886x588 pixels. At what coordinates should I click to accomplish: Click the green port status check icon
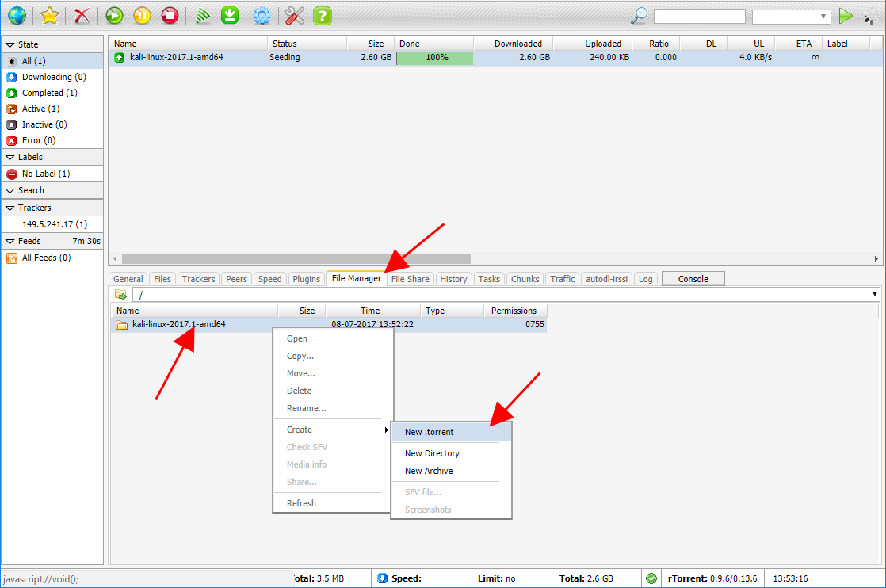(651, 578)
